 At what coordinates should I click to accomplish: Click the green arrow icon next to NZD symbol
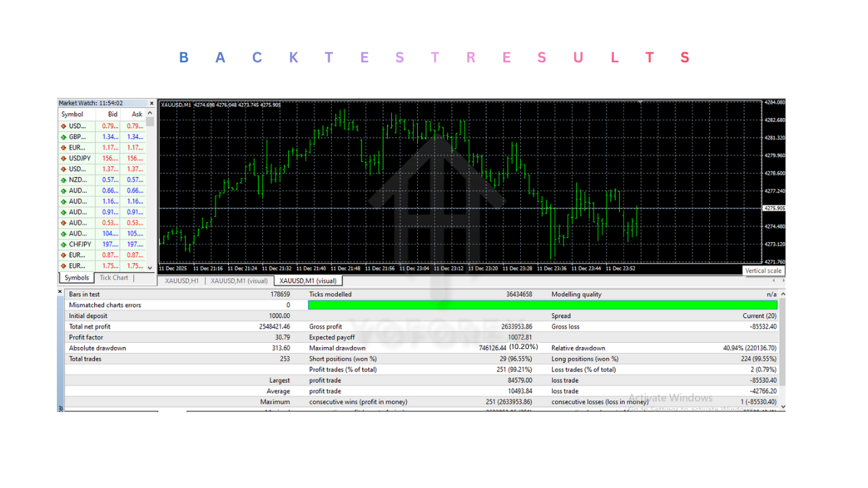64,180
